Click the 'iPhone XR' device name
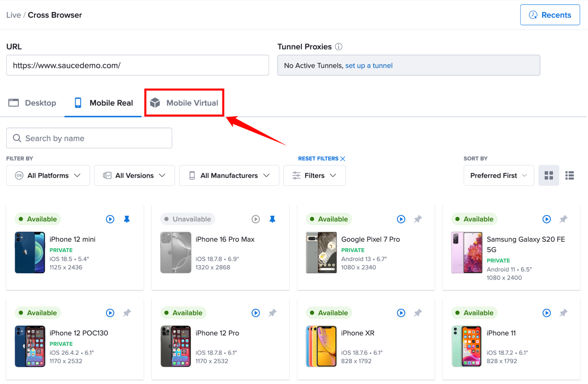The width and height of the screenshot is (588, 384). coord(358,333)
